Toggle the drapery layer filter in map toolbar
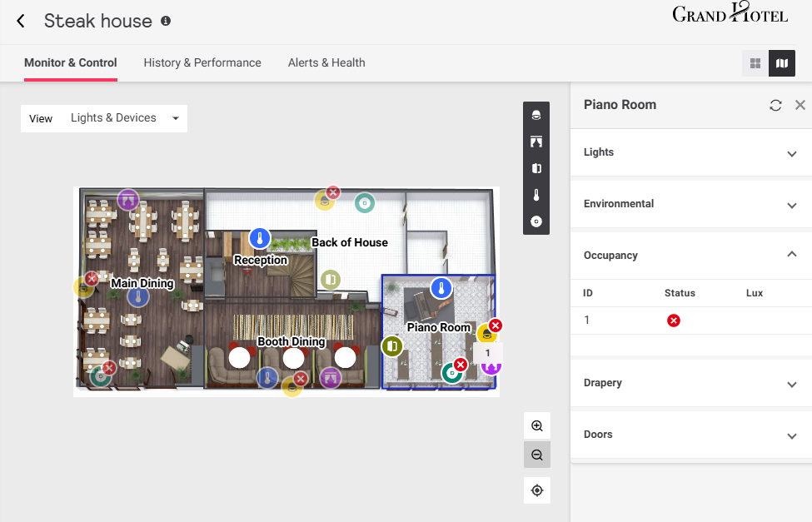Viewport: 812px width, 522px height. [x=536, y=142]
